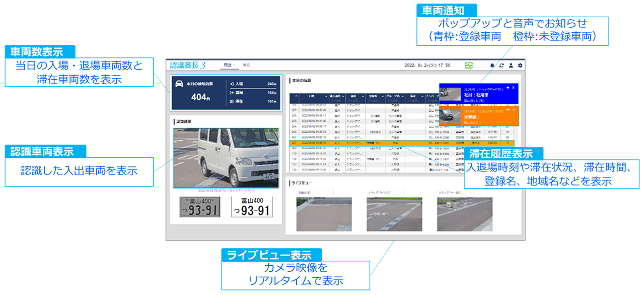Image resolution: width=644 pixels, height=295 pixels.
Task: Open the settings gear icon
Action: (x=520, y=65)
